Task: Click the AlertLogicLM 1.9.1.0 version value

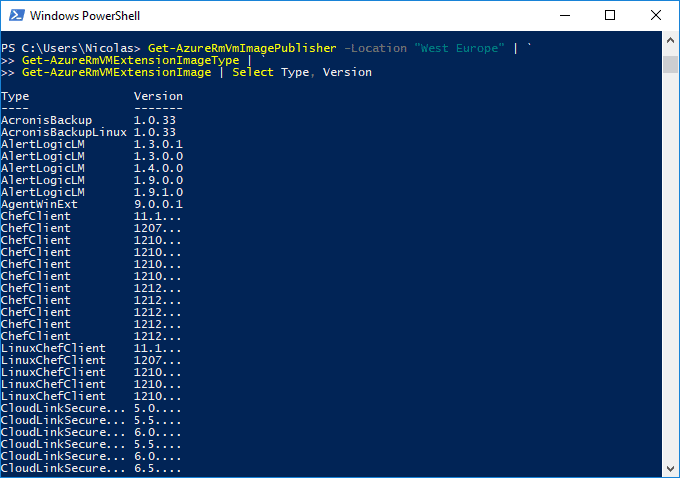Action: pyautogui.click(x=158, y=192)
